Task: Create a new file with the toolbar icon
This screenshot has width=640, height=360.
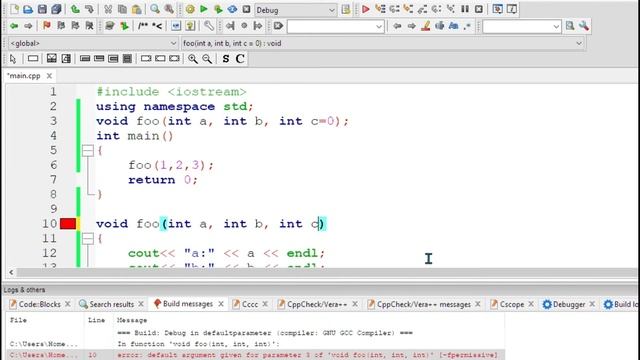Action: coord(14,9)
